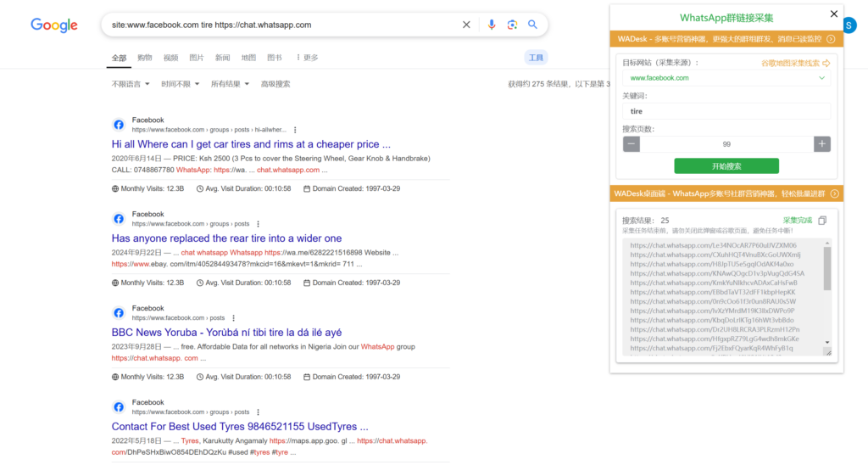Screen dimensions: 868x465
Task: Click the Google search query field
Action: tap(282, 25)
